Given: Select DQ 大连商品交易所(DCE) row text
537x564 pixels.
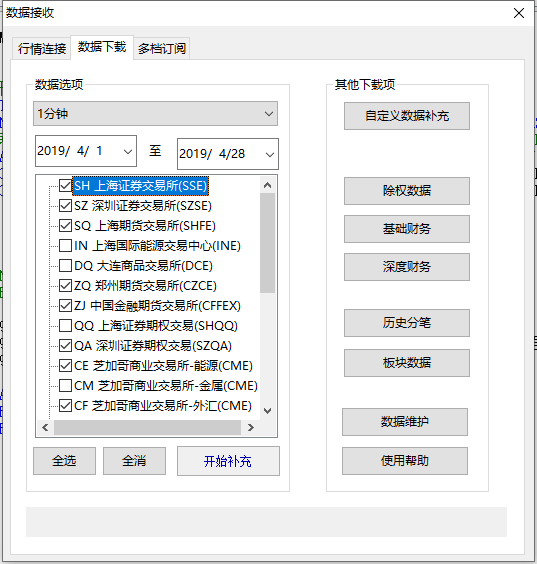Looking at the screenshot, I should tap(143, 265).
